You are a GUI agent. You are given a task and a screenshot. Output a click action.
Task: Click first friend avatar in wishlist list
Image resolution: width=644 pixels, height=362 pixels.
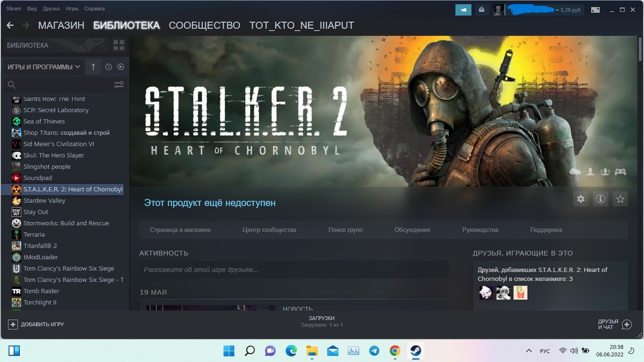coord(486,293)
